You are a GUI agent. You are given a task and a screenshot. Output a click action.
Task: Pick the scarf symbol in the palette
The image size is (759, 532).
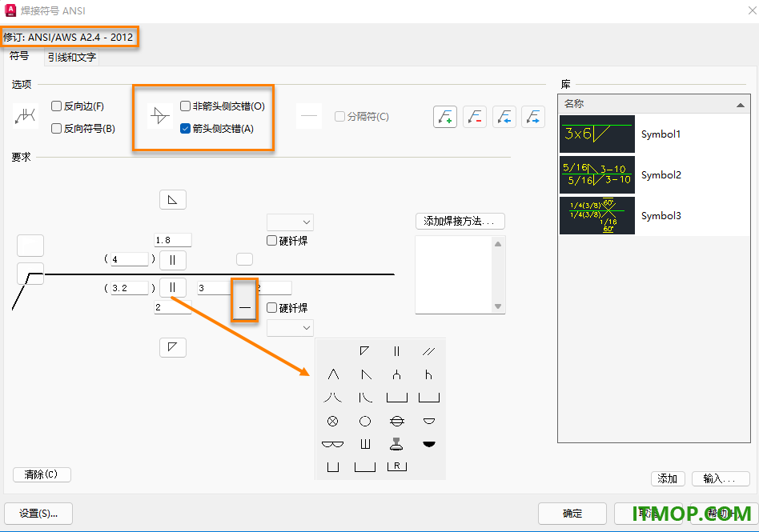tap(429, 351)
